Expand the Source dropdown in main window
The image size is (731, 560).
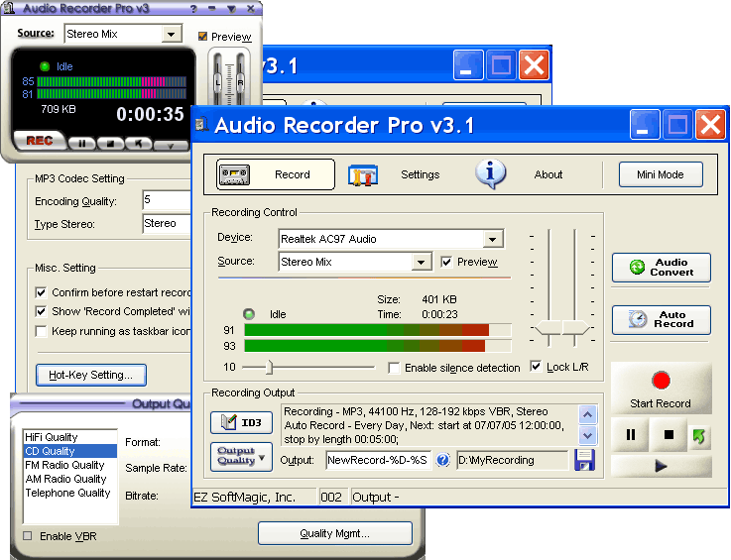pyautogui.click(x=421, y=263)
